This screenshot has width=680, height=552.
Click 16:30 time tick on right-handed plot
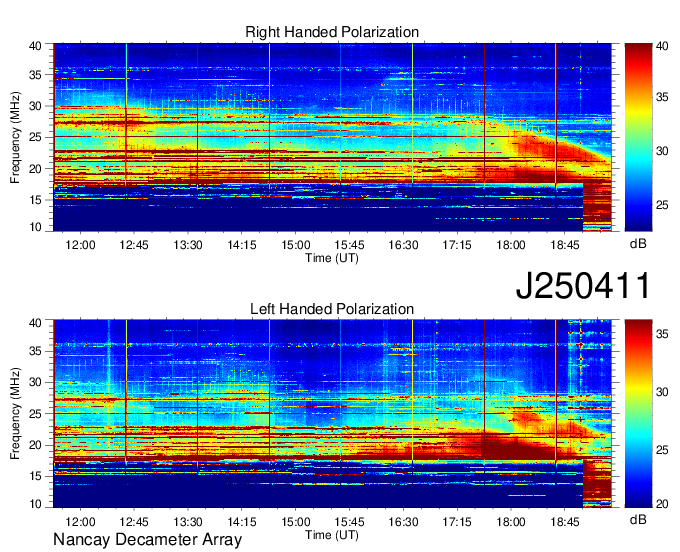(x=403, y=245)
